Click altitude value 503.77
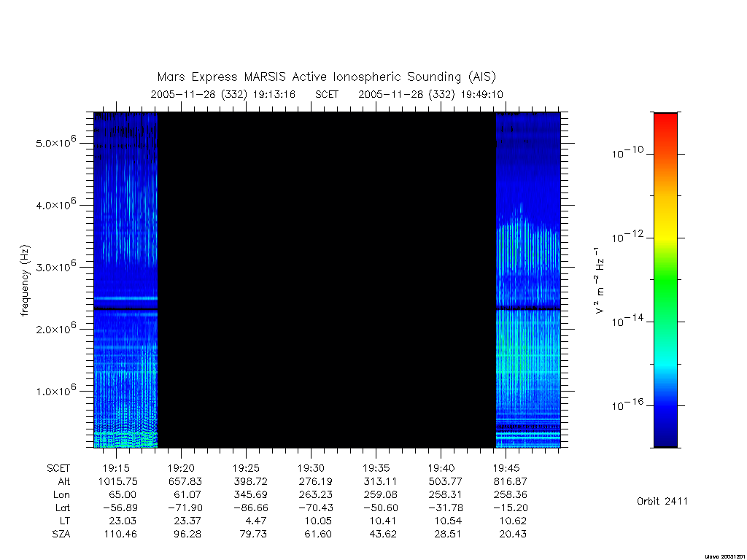Viewport: 747px width, 560px height. (446, 481)
